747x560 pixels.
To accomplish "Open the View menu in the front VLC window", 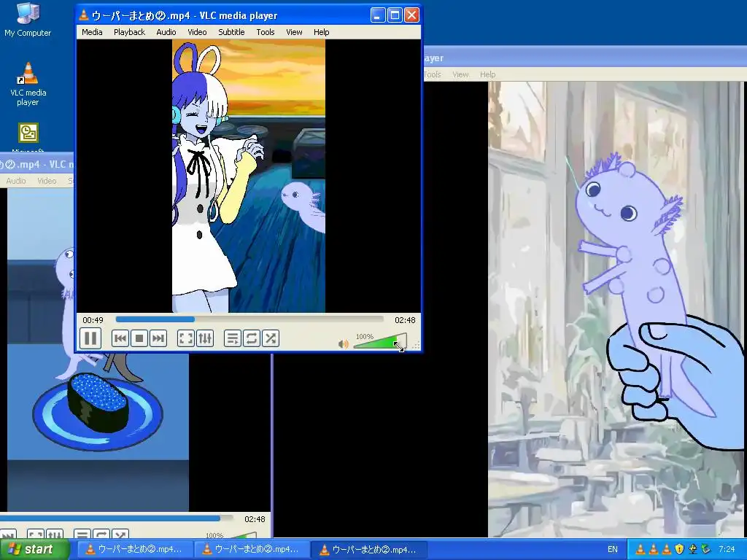I will click(x=294, y=32).
